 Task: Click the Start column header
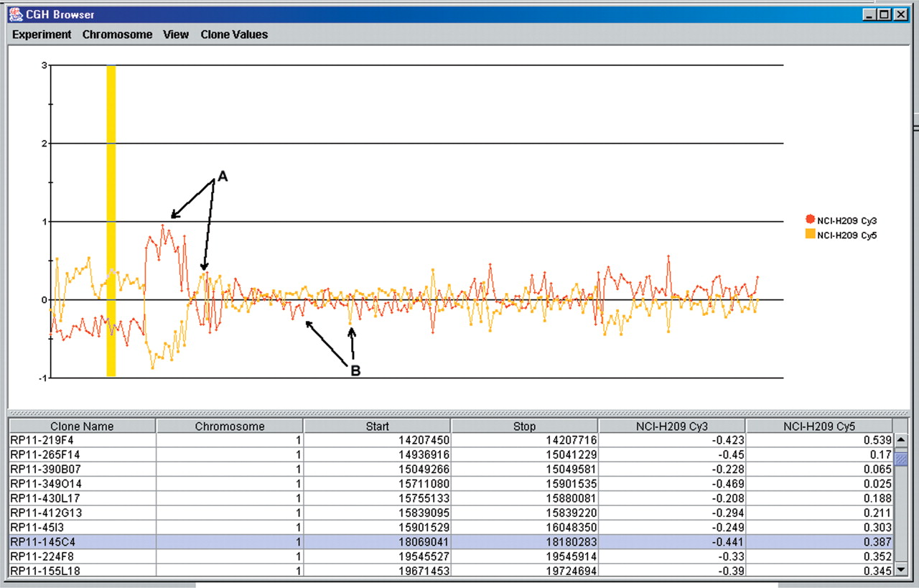click(x=377, y=426)
